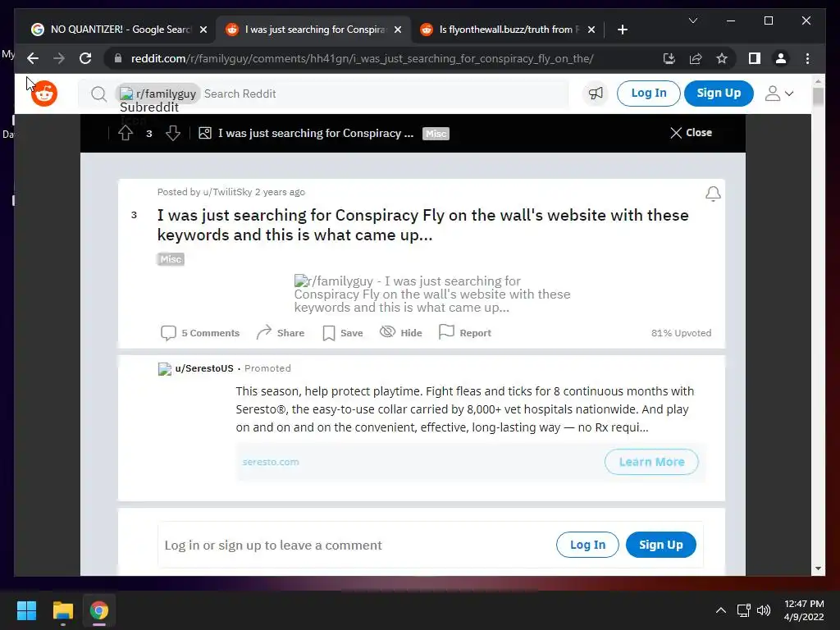
Task: Click the Misc flair in black header
Action: [x=436, y=134]
